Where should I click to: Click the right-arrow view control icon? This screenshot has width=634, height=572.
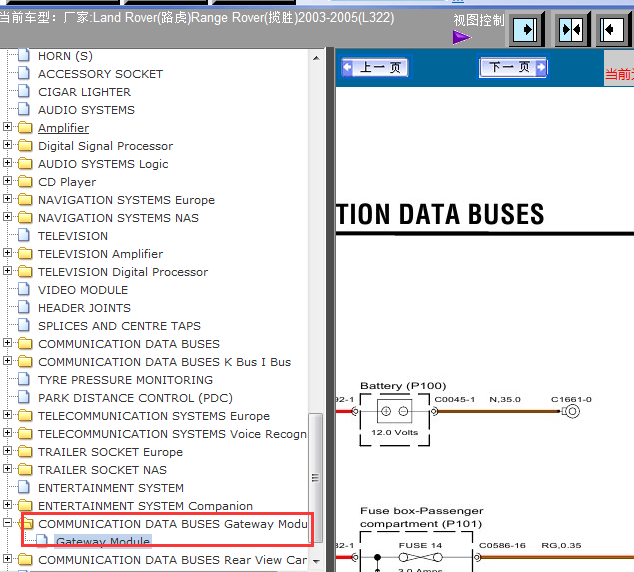[x=525, y=30]
